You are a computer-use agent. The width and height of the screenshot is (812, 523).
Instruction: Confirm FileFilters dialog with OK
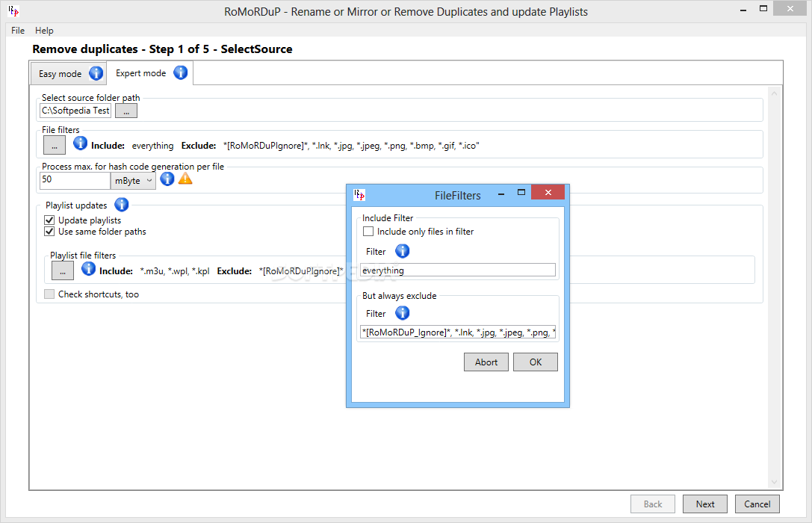click(x=536, y=362)
